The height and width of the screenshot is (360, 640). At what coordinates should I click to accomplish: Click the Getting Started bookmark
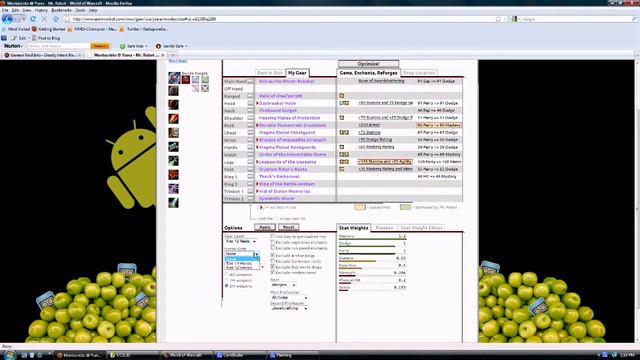[49, 29]
